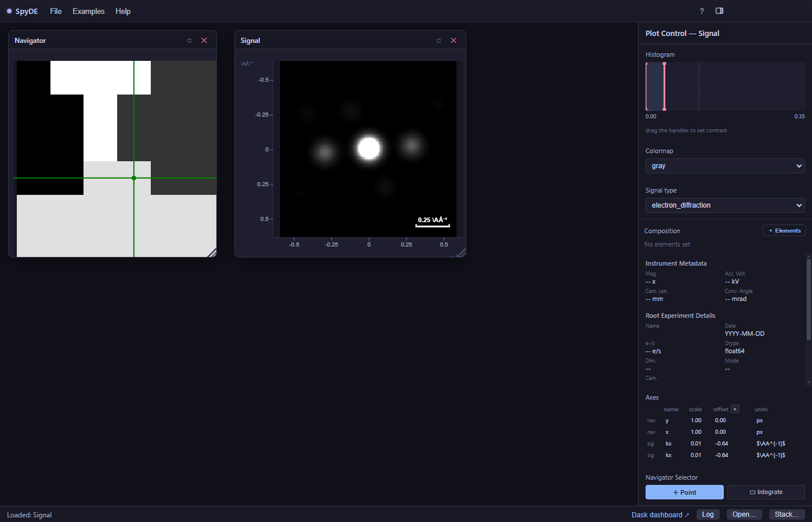Image resolution: width=812 pixels, height=522 pixels.
Task: Click the 'No elements set' text
Action: (667, 245)
